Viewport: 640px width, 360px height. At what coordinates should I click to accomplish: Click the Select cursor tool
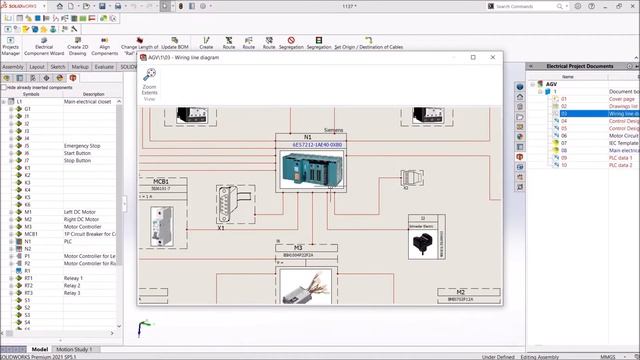coord(165,6)
